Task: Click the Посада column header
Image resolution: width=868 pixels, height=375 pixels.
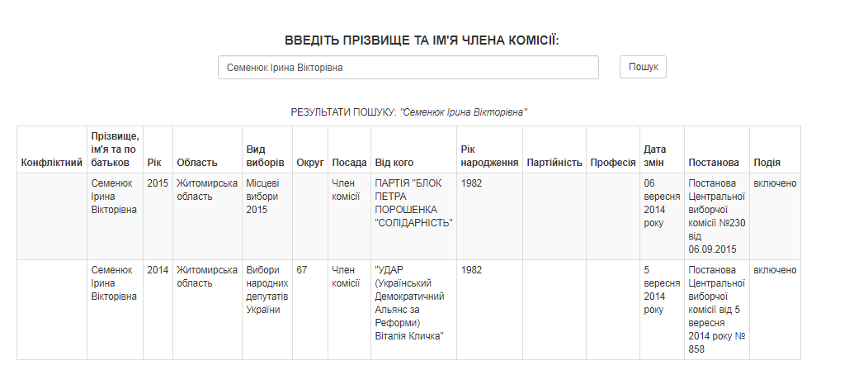Action: point(349,162)
